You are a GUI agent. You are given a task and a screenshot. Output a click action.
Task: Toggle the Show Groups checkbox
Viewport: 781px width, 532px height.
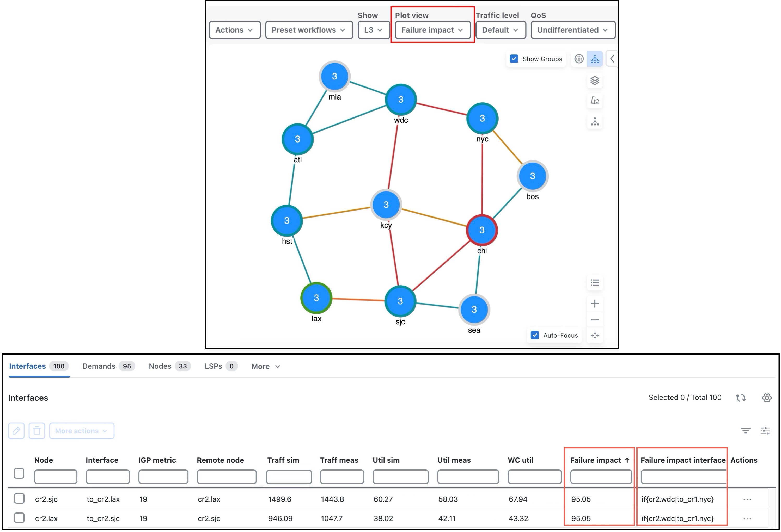point(514,59)
